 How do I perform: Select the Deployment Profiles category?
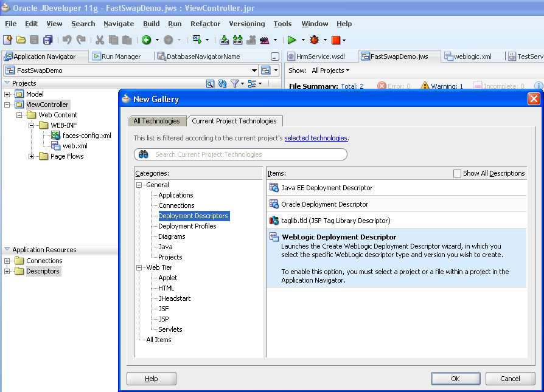coord(187,226)
